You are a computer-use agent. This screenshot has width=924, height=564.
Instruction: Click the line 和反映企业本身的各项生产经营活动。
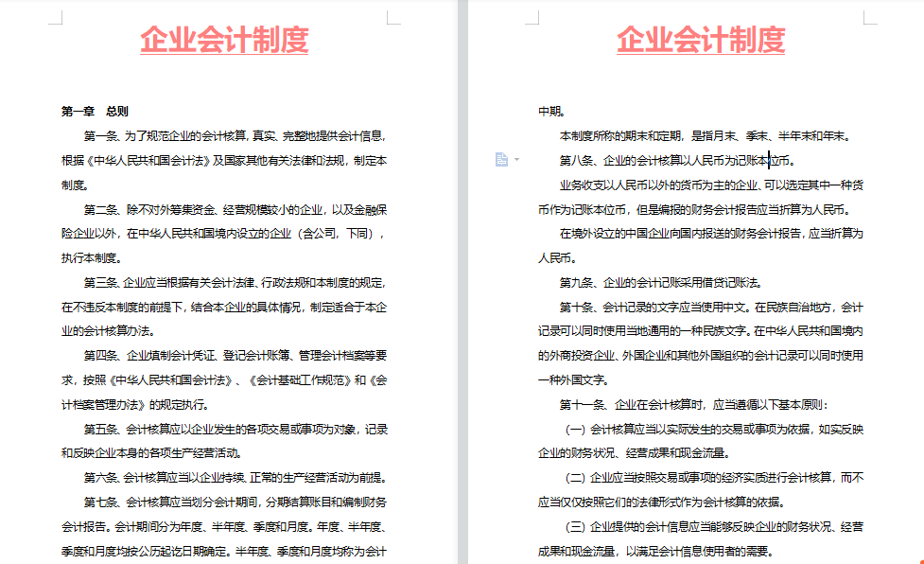(151, 453)
